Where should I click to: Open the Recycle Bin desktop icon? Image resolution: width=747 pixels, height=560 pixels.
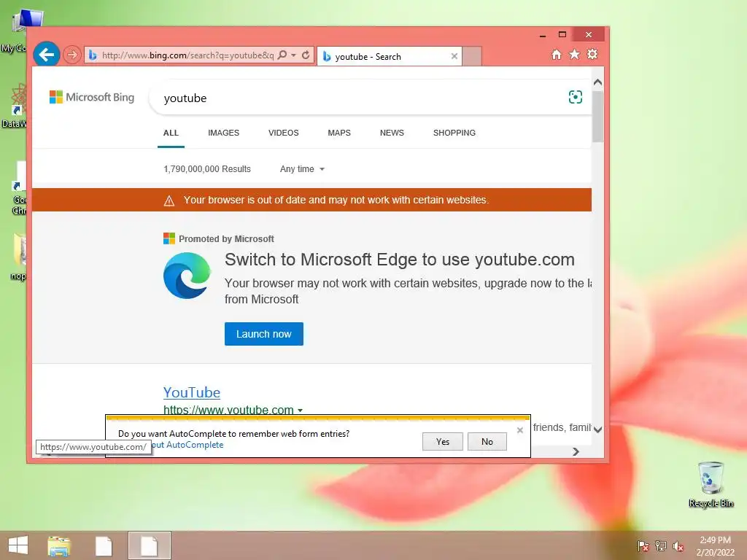point(711,485)
